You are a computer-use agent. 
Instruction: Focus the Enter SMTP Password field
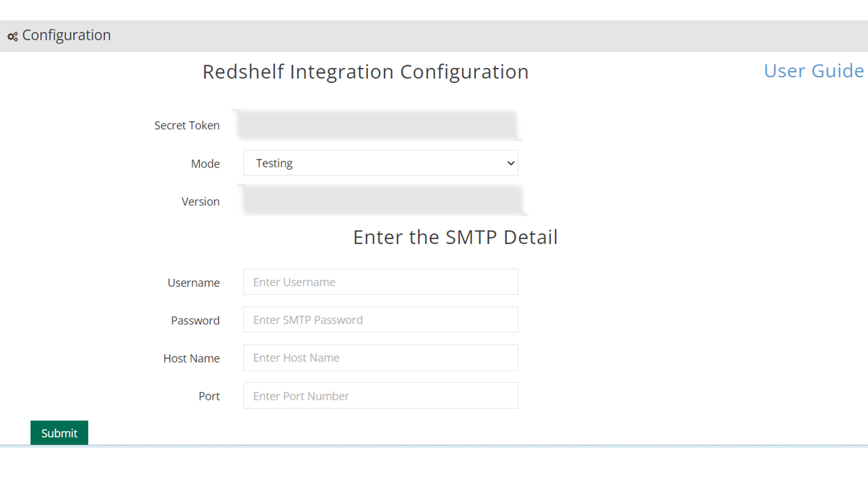click(381, 320)
